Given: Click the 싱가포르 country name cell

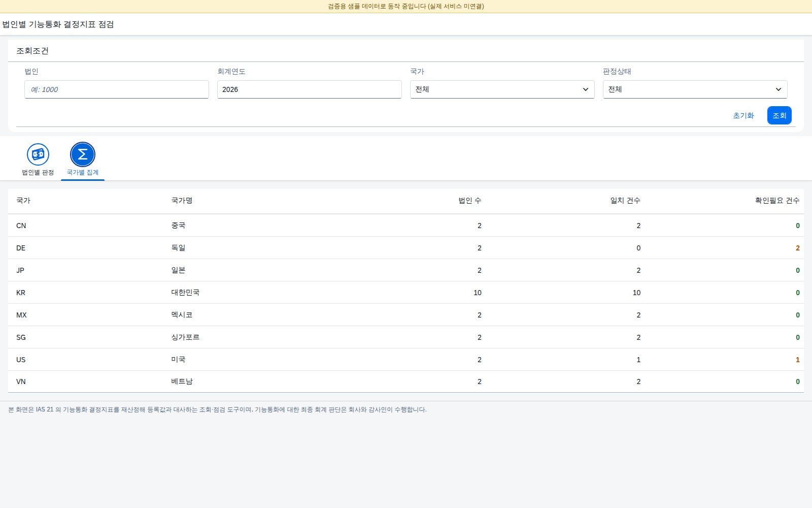Looking at the screenshot, I should pos(185,337).
